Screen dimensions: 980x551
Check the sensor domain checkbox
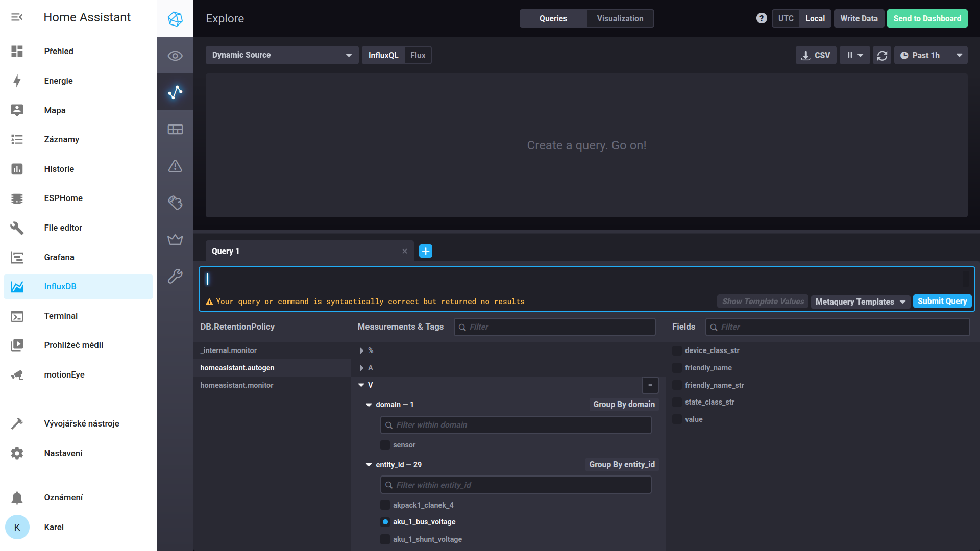(385, 445)
